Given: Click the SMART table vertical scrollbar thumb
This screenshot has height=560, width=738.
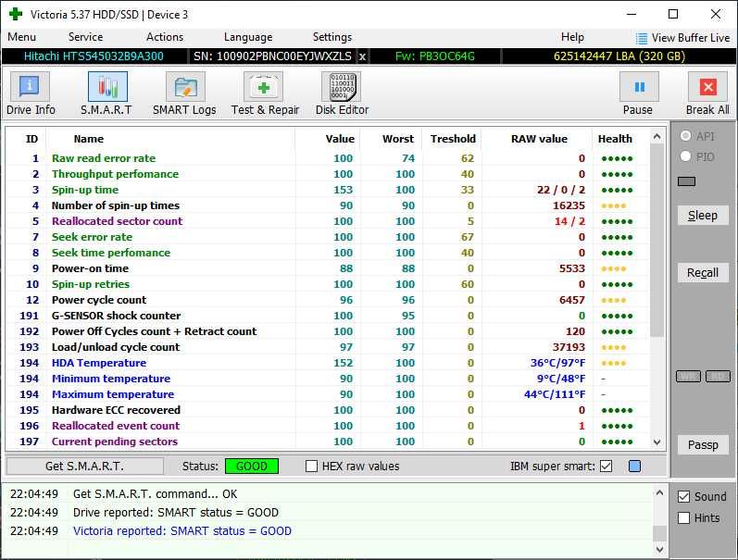Looking at the screenshot, I should point(657,240).
